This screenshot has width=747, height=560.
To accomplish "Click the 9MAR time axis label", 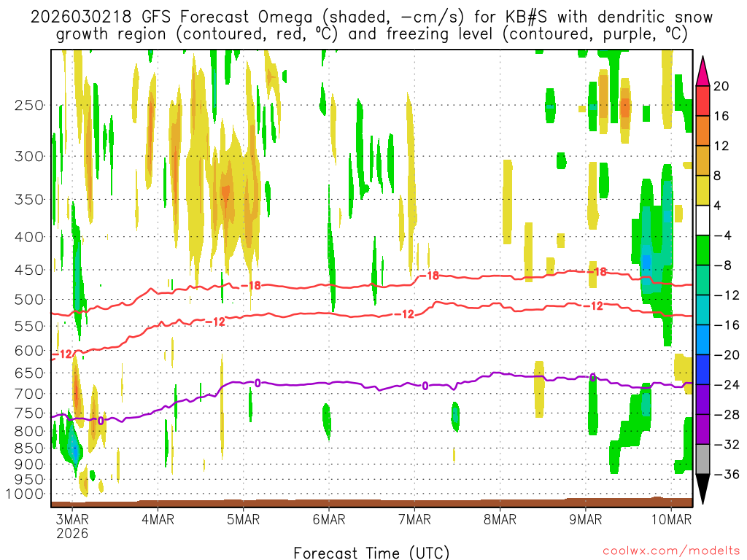I will [x=586, y=519].
